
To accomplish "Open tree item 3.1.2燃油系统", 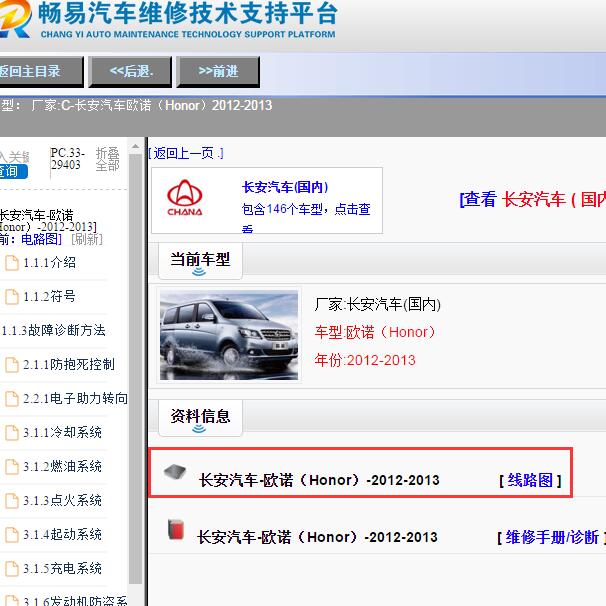I will point(63,466).
